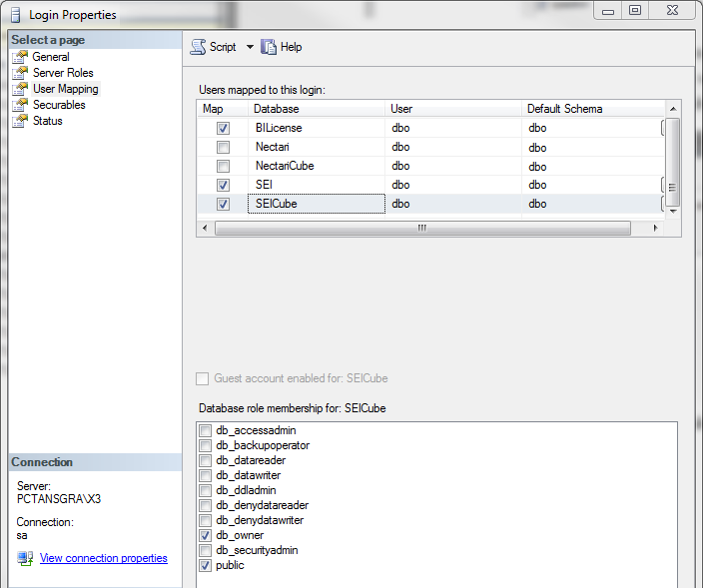
Task: Uncheck the BILicense map checkbox
Action: 223,129
